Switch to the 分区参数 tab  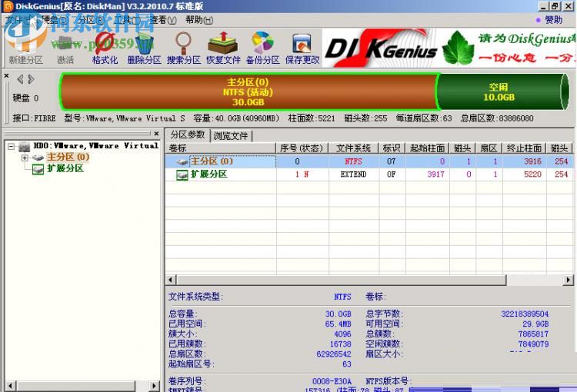point(187,135)
